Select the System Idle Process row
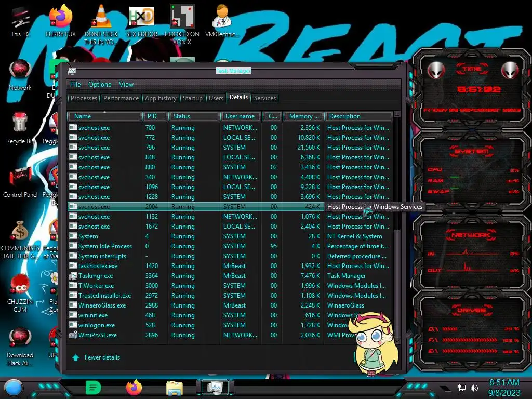Screen dimensions: 532x399 pos(230,246)
